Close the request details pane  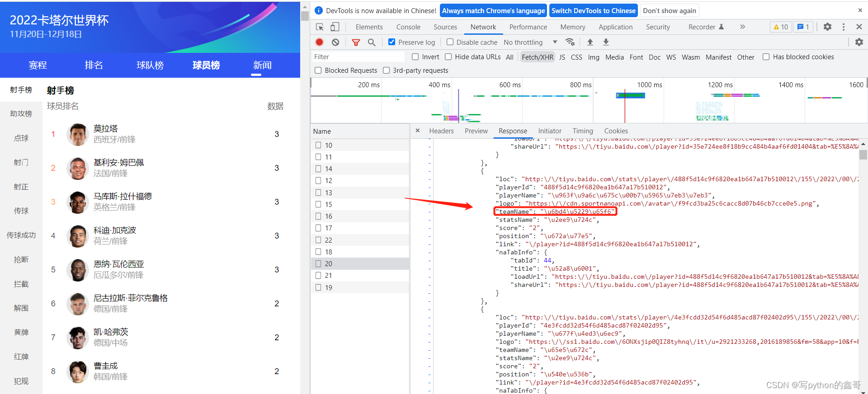[418, 131]
